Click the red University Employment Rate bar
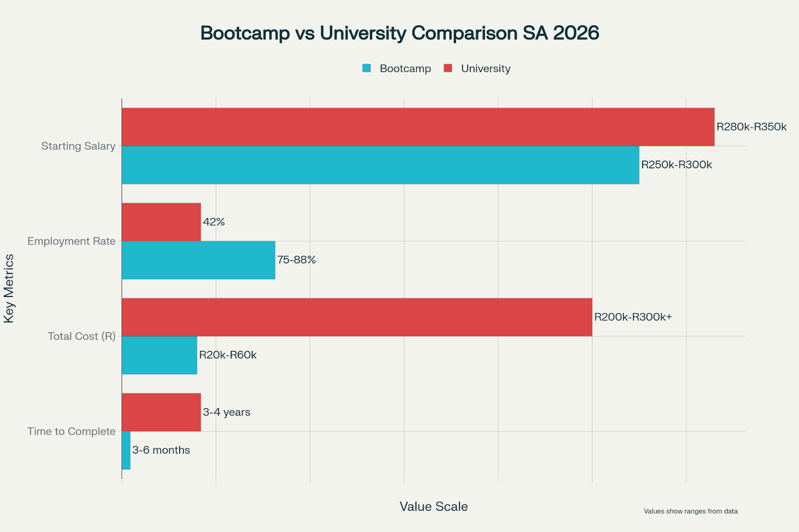The width and height of the screenshot is (799, 532). coord(161,222)
